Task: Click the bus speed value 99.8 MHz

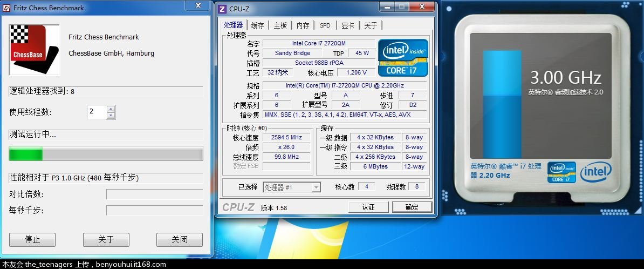Action: 287,157
